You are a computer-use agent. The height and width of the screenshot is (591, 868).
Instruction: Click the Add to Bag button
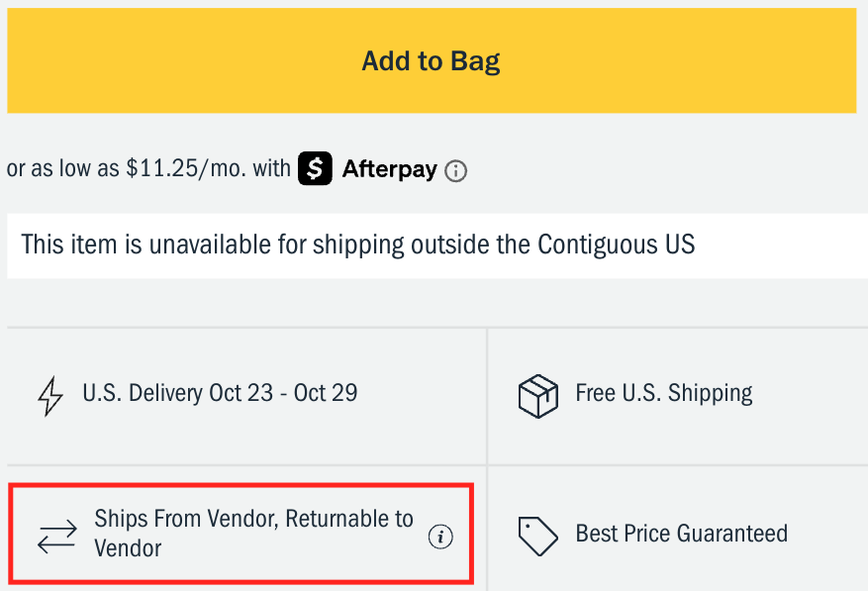[431, 61]
